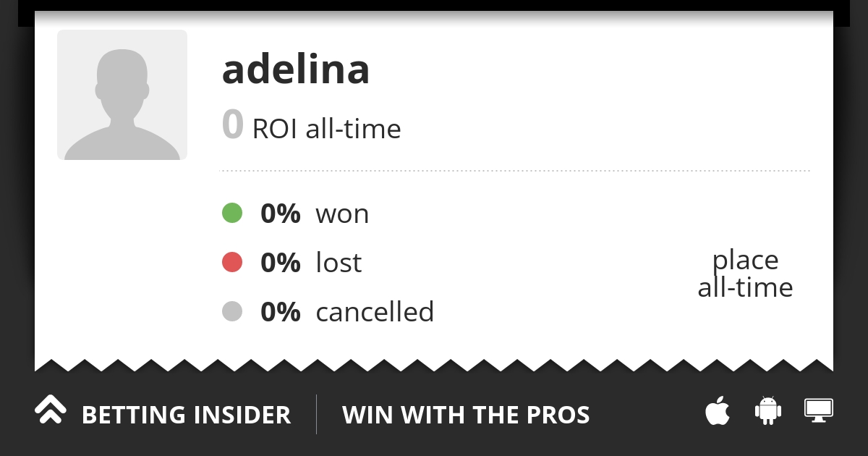This screenshot has height=456, width=868.
Task: Click the 0% lost percentage
Action: click(x=281, y=263)
